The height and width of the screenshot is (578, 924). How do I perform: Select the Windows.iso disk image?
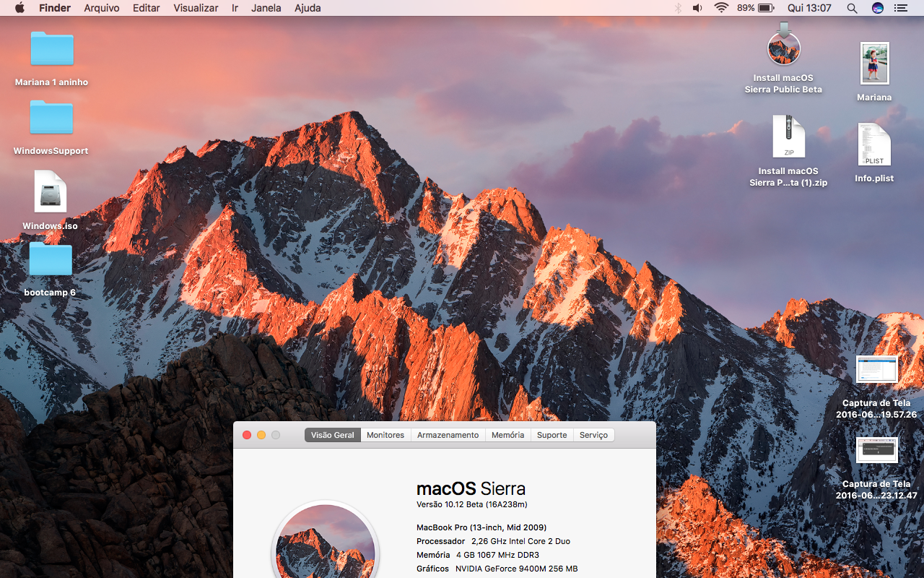pyautogui.click(x=50, y=201)
